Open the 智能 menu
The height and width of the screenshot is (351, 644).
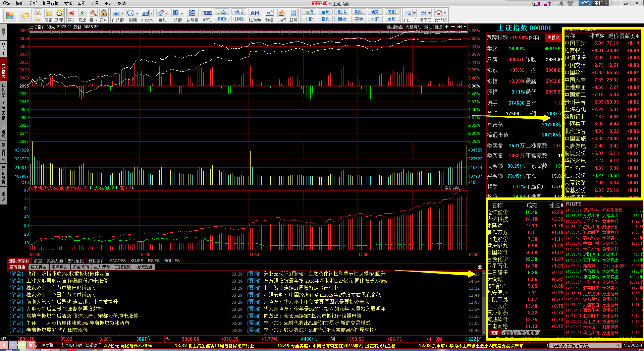(81, 3)
